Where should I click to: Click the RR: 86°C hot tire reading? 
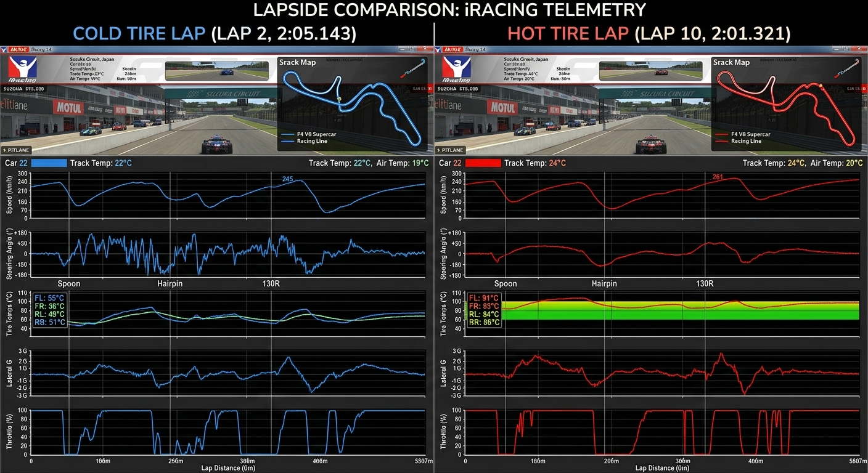(485, 322)
